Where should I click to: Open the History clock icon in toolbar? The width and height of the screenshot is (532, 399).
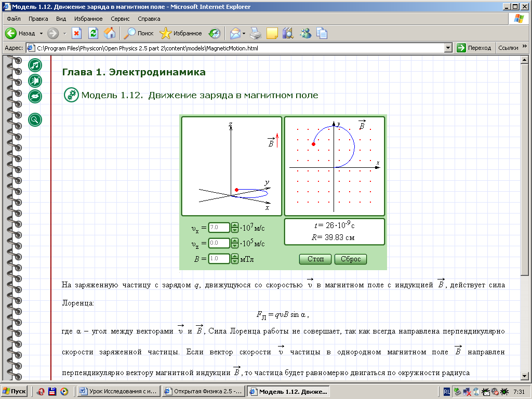point(215,33)
